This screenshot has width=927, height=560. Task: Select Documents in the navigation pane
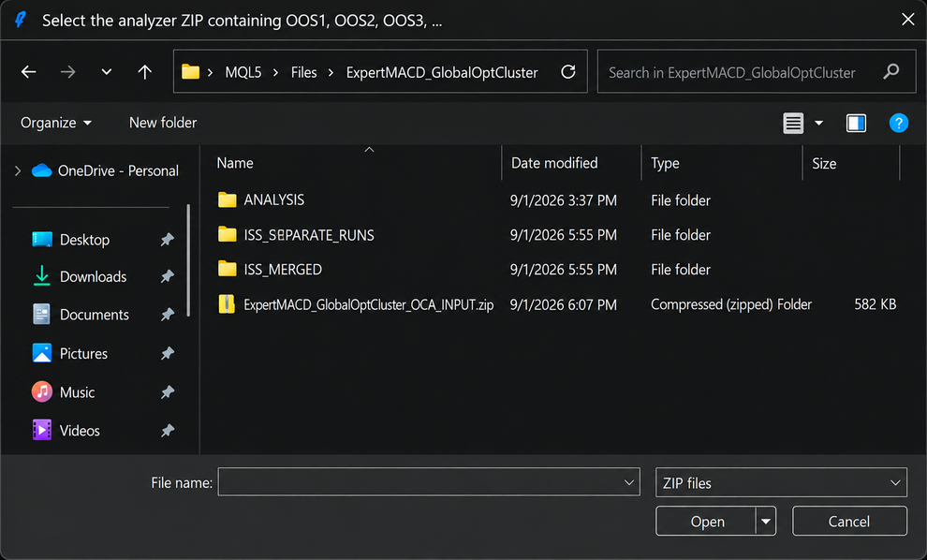coord(94,314)
